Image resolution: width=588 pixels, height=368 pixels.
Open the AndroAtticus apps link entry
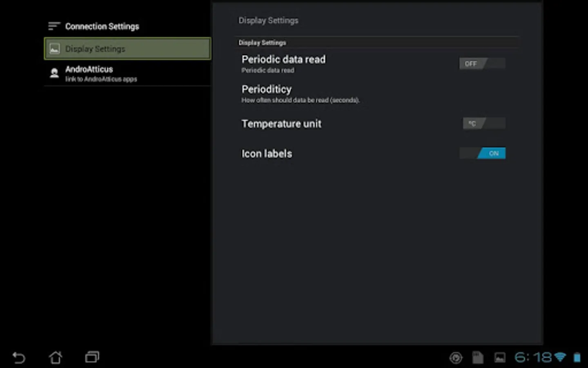coord(127,73)
